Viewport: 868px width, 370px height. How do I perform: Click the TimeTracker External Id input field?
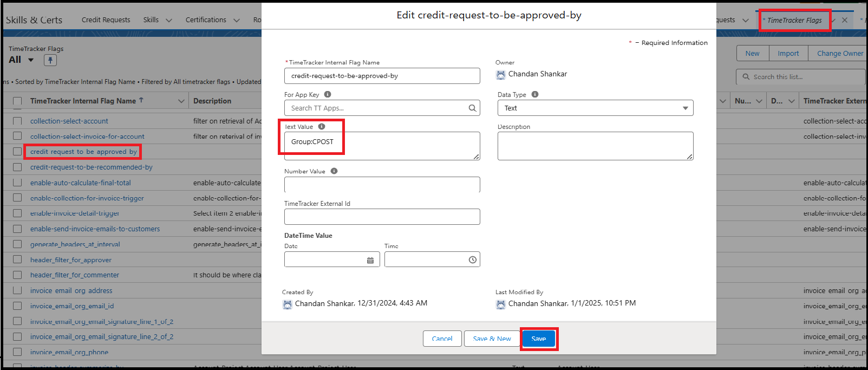tap(382, 217)
